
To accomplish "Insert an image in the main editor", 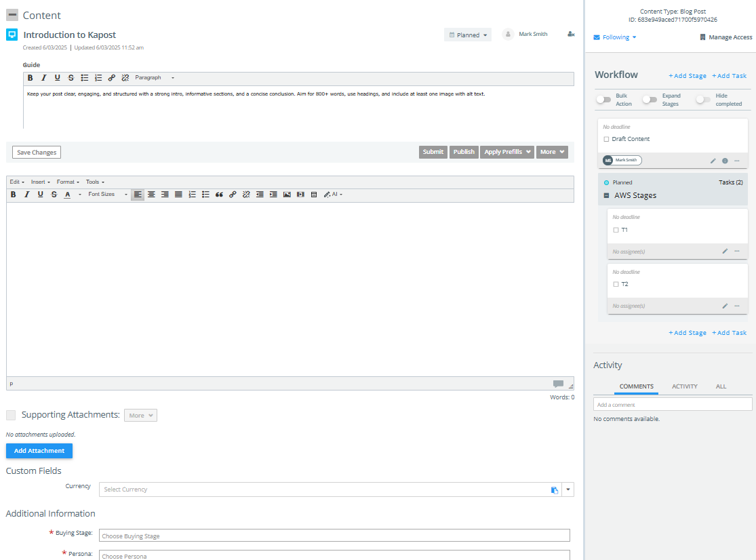I will tap(287, 194).
